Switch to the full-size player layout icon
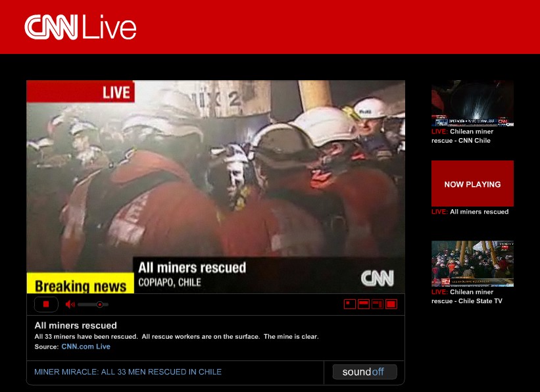 pyautogui.click(x=391, y=304)
